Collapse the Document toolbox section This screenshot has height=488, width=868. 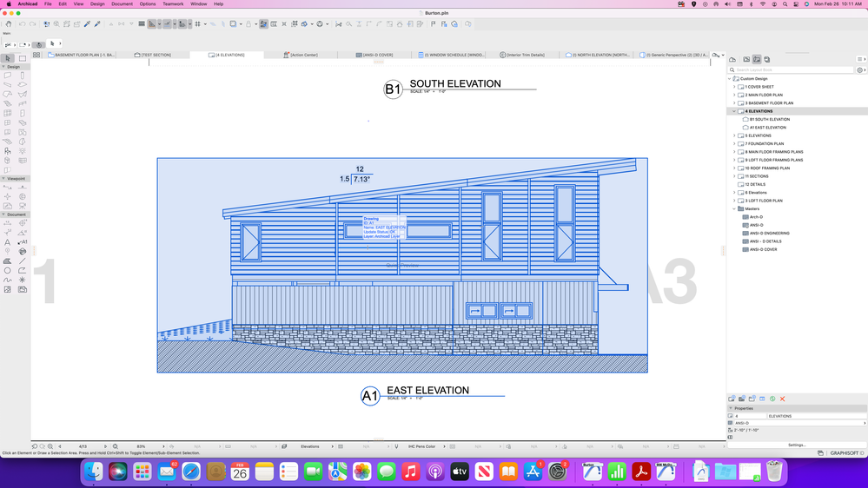[x=3, y=214]
